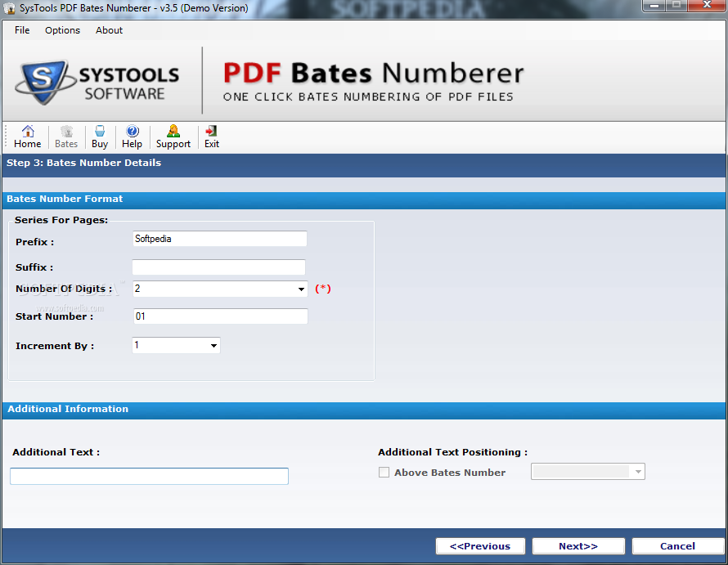728x565 pixels.
Task: Open the Buy cart icon
Action: (x=99, y=137)
